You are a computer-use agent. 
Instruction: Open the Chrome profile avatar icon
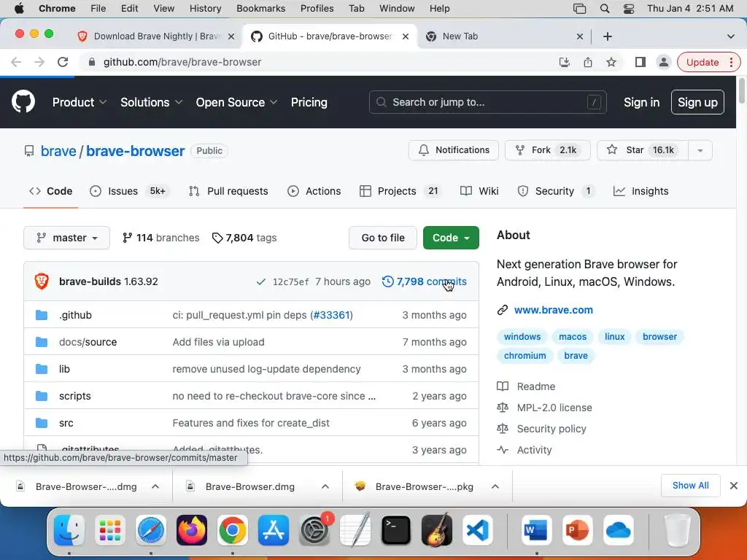pyautogui.click(x=663, y=62)
